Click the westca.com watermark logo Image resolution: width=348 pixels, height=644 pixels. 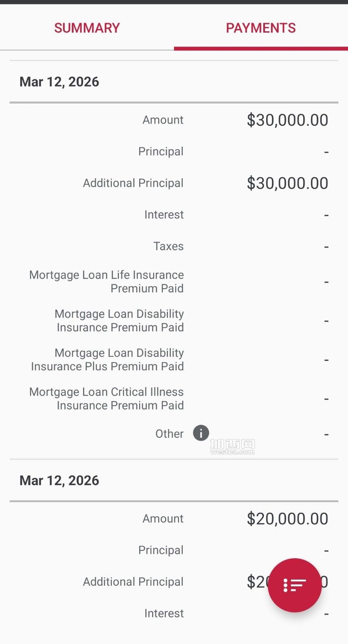[232, 447]
